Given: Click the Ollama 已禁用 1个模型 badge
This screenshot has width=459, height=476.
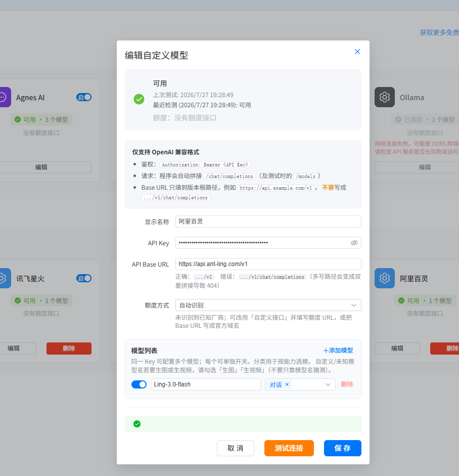Looking at the screenshot, I should coord(425,119).
